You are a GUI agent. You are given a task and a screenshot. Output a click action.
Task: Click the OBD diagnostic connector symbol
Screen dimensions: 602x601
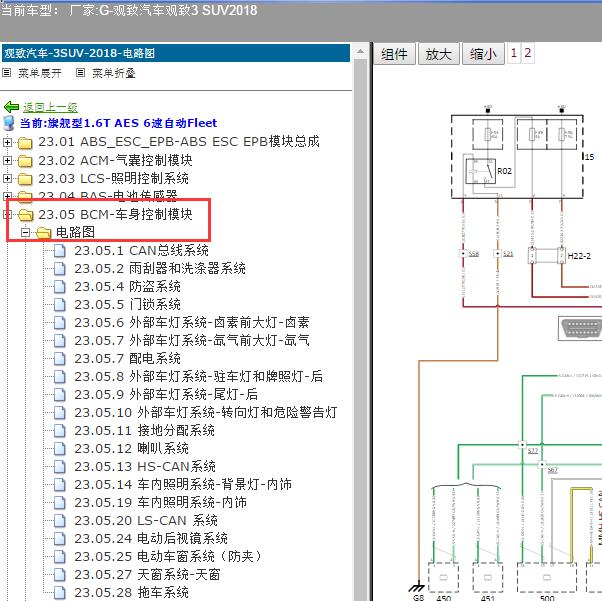point(581,328)
